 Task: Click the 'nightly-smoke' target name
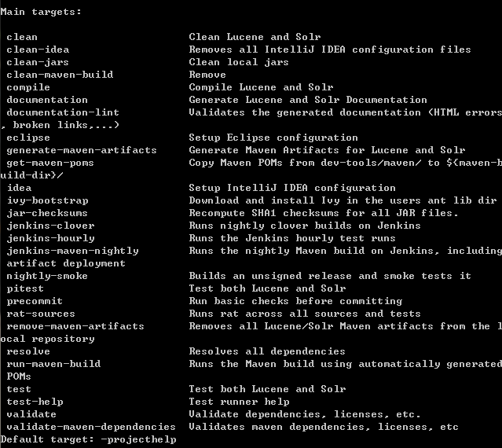pyautogui.click(x=47, y=276)
